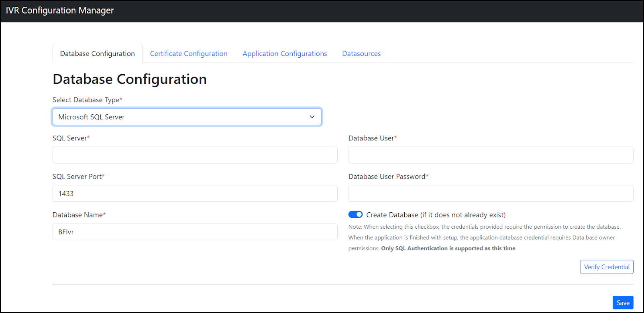This screenshot has height=313, width=644.
Task: Switch to the Certificate Configuration tab
Action: (189, 54)
